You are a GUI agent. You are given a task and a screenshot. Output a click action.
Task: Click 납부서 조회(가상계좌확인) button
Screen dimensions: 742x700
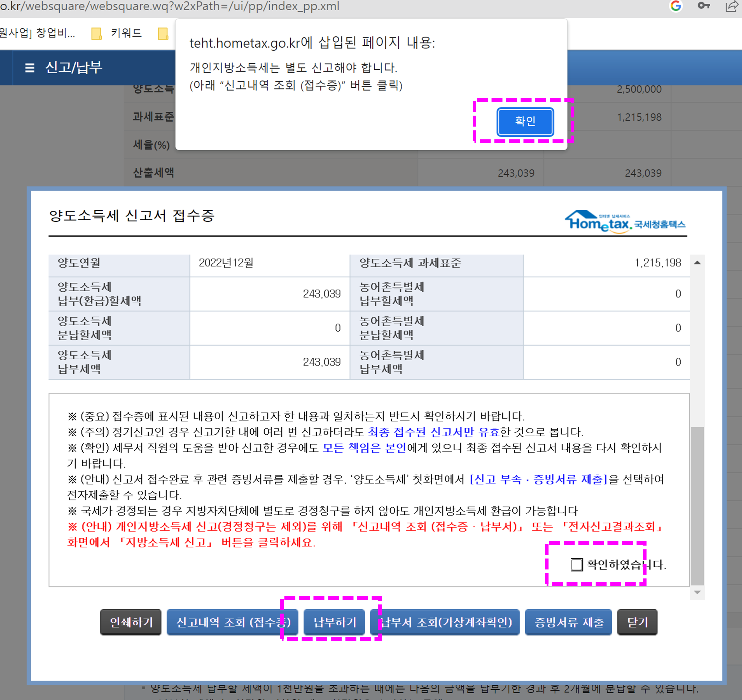point(445,622)
